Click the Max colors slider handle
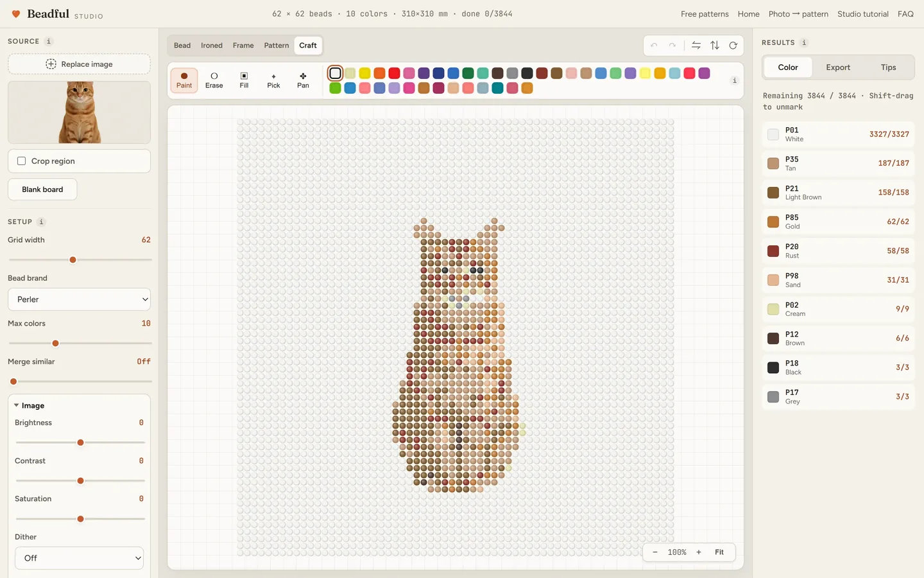924x578 pixels. (x=56, y=344)
